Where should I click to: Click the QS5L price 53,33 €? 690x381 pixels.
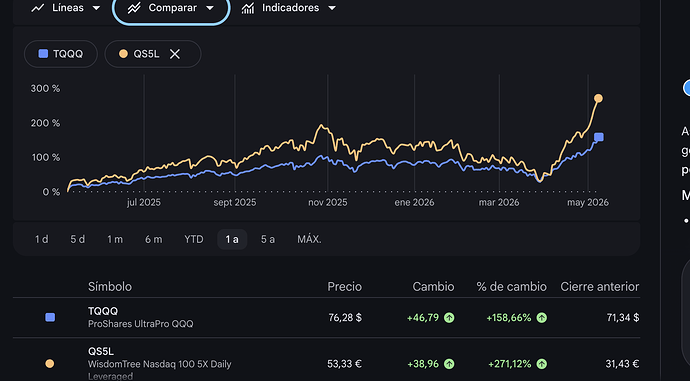(x=345, y=364)
